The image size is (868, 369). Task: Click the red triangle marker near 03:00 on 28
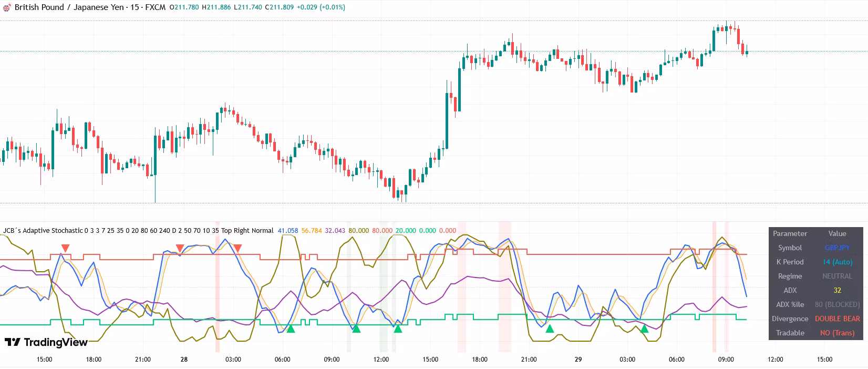coord(237,248)
